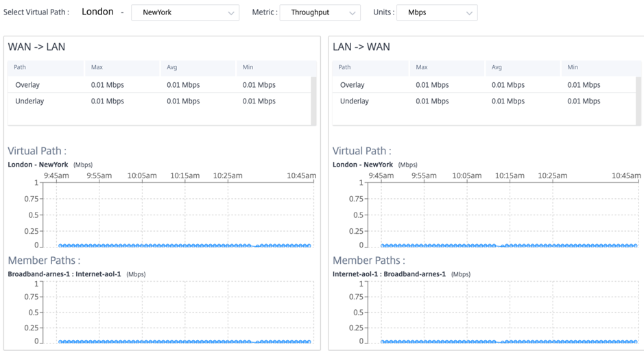Click the London site name label
Image resolution: width=644 pixels, height=351 pixels.
97,12
